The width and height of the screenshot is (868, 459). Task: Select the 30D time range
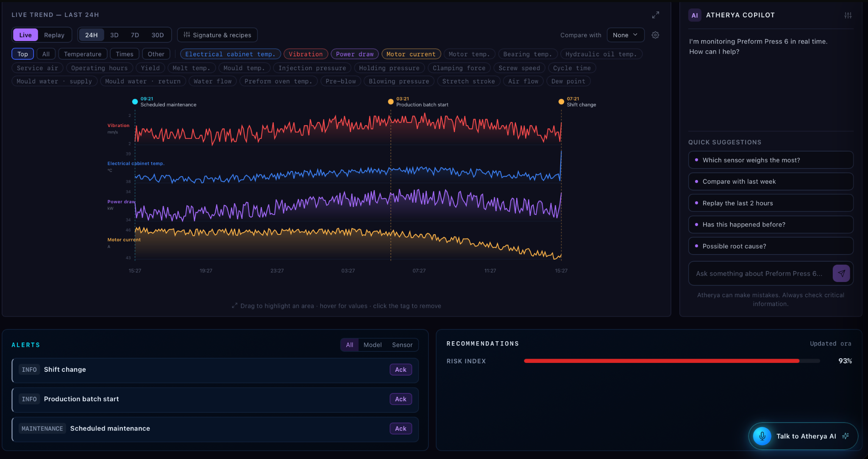(158, 35)
